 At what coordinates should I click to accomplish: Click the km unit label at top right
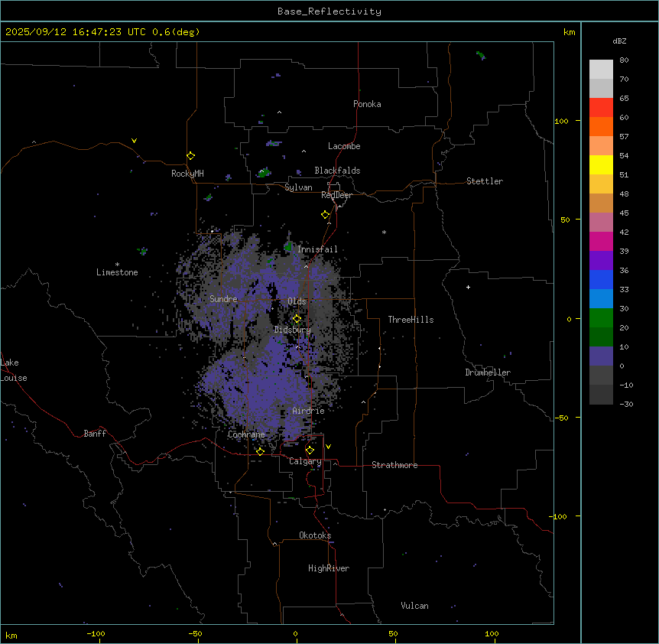tap(569, 32)
